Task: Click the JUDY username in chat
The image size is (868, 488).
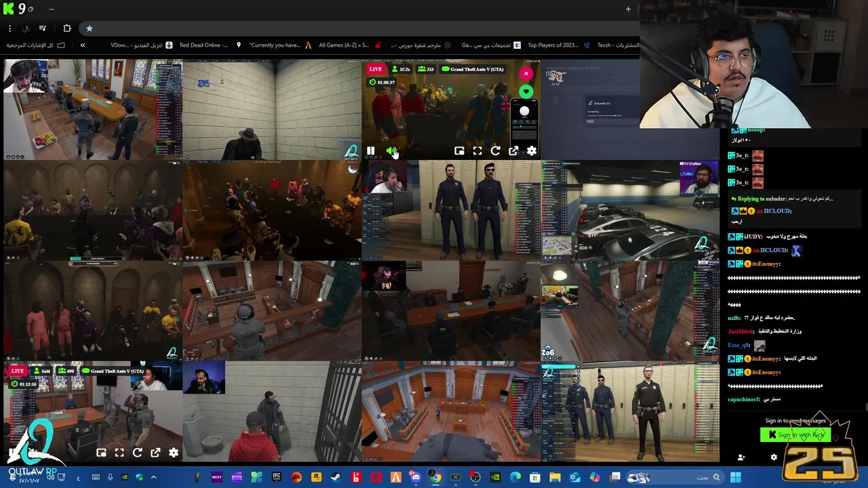Action: [753, 237]
